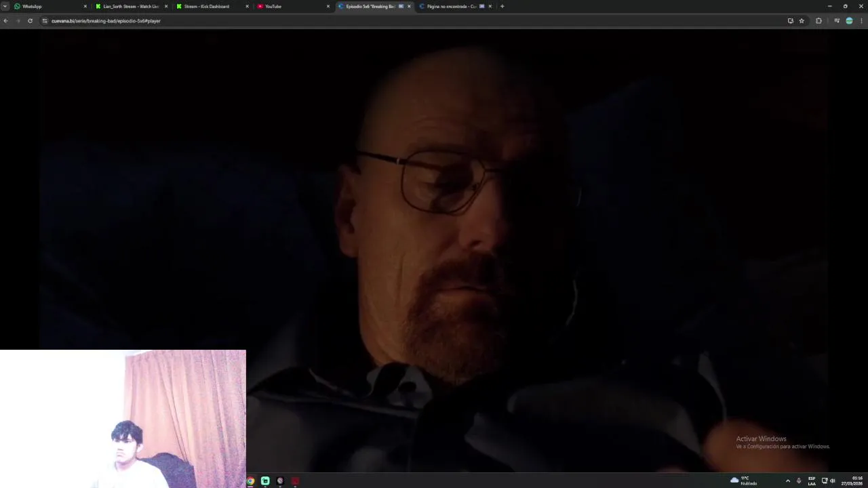
Task: Expand the tab search dropdown
Action: click(x=5, y=6)
